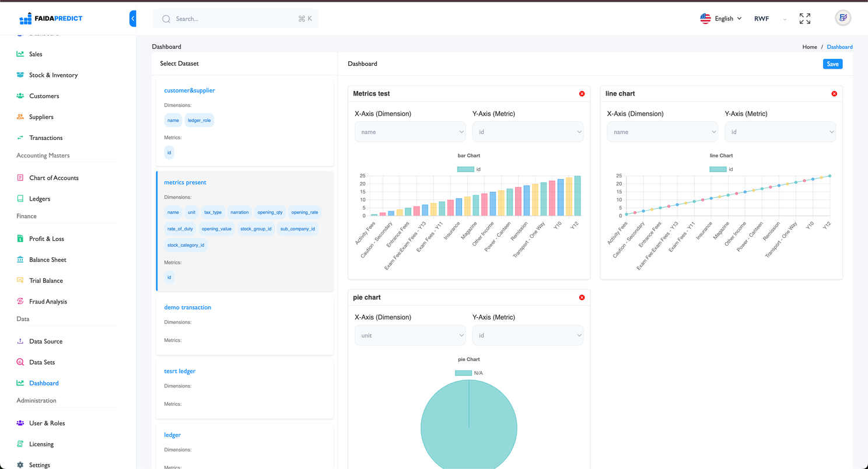This screenshot has height=469, width=868.
Task: Open the user profile avatar
Action: click(842, 17)
